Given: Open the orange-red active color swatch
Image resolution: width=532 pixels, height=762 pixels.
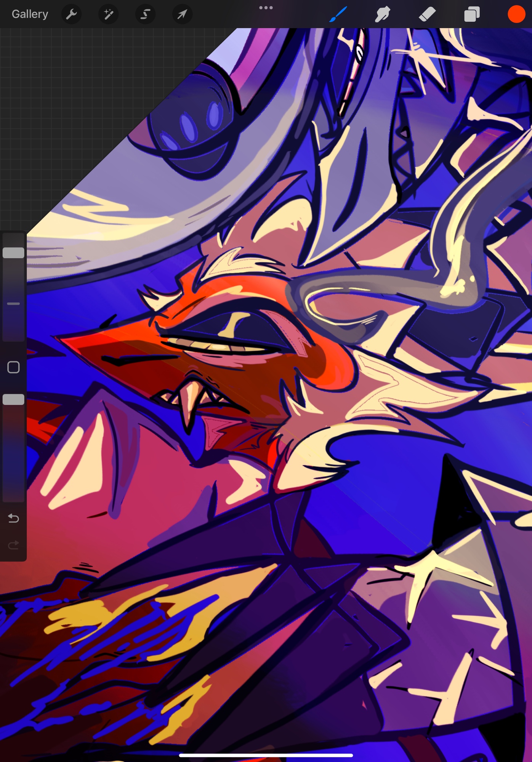Looking at the screenshot, I should [x=516, y=14].
